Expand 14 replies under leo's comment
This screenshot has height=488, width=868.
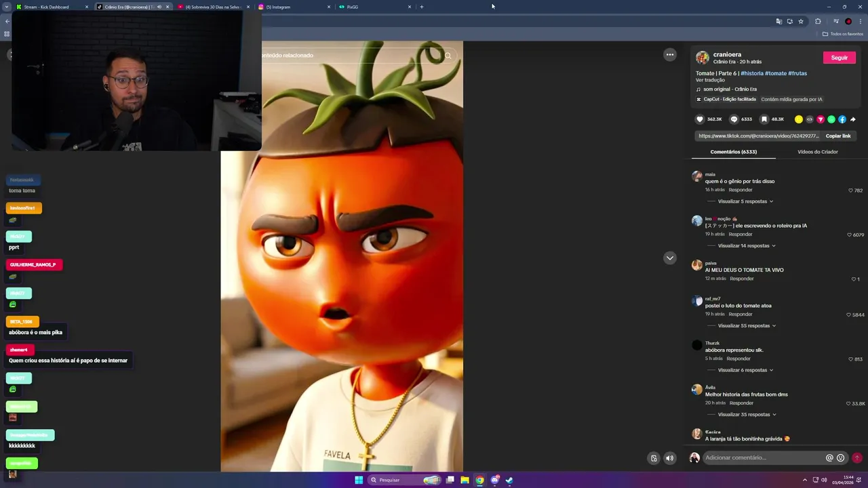pos(745,245)
